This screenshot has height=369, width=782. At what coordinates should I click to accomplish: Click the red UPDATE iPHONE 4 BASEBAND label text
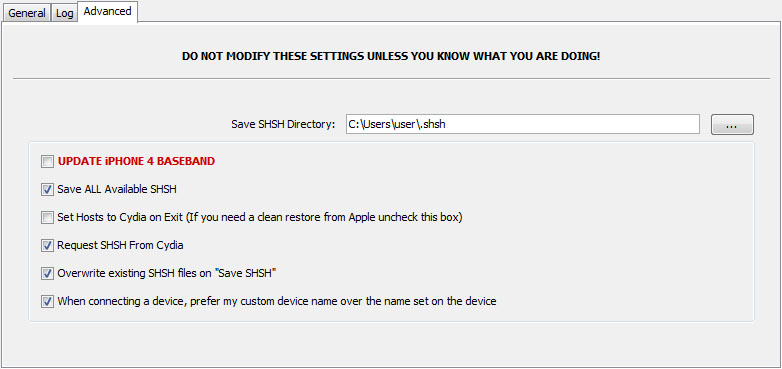point(137,162)
